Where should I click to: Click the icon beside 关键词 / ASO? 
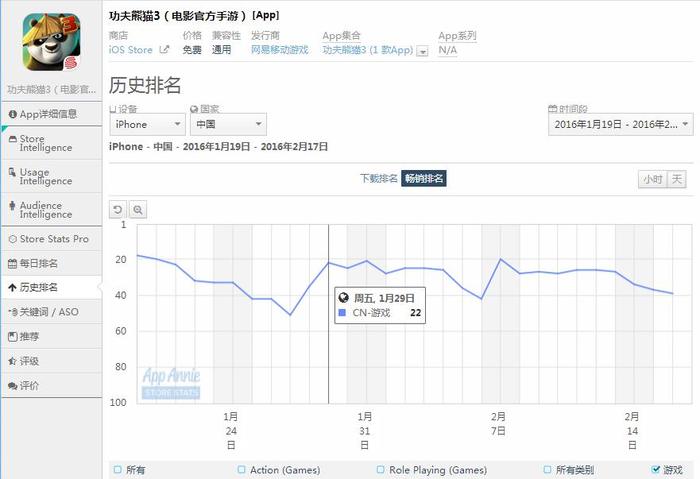[13, 312]
